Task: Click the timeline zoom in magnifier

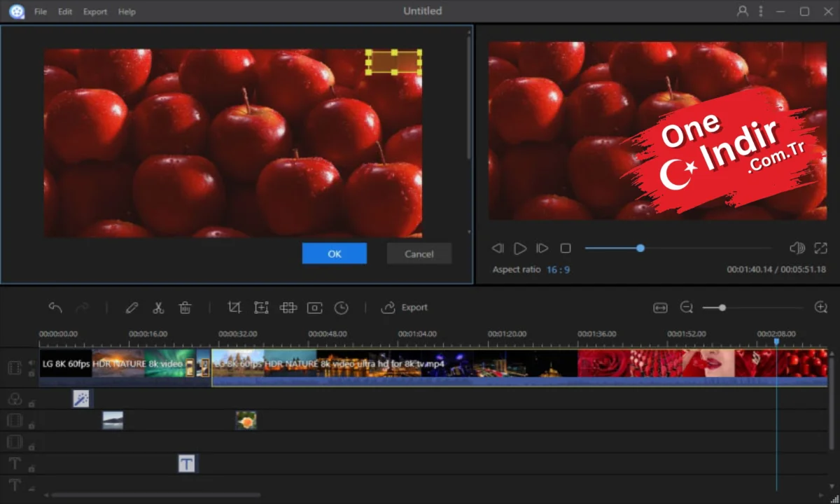Action: pyautogui.click(x=821, y=307)
